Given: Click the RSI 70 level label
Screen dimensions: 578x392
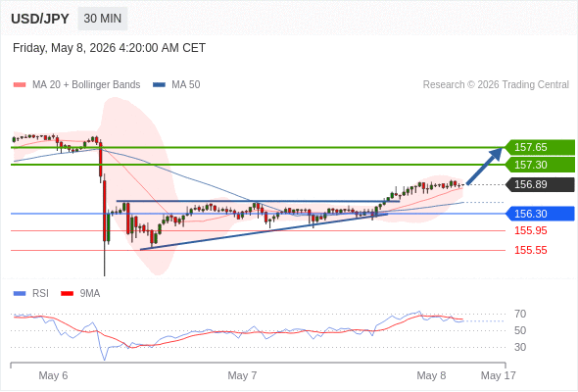Looking at the screenshot, I should 520,315.
